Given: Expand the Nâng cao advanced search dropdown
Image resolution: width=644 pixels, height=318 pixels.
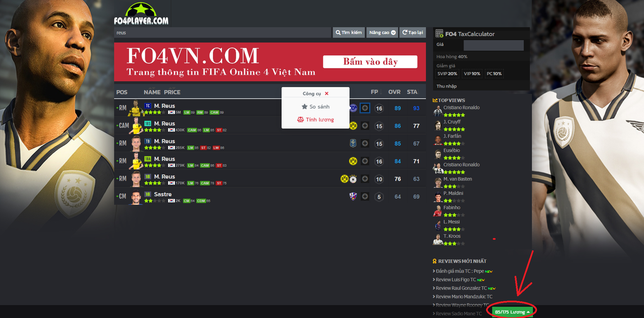Looking at the screenshot, I should (x=382, y=33).
